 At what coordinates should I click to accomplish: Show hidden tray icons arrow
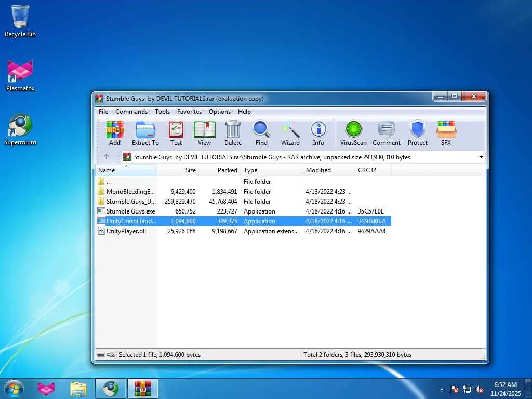coord(442,390)
